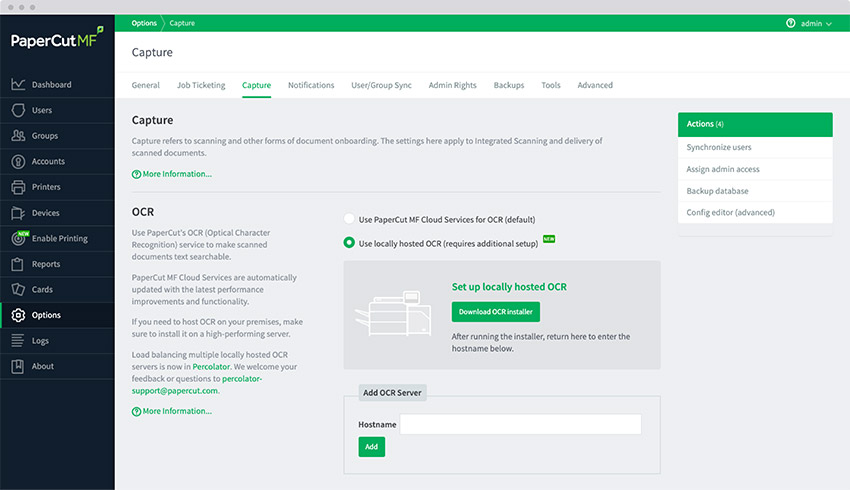The height and width of the screenshot is (490, 850).
Task: Click the Download OCR installer button
Action: click(495, 312)
